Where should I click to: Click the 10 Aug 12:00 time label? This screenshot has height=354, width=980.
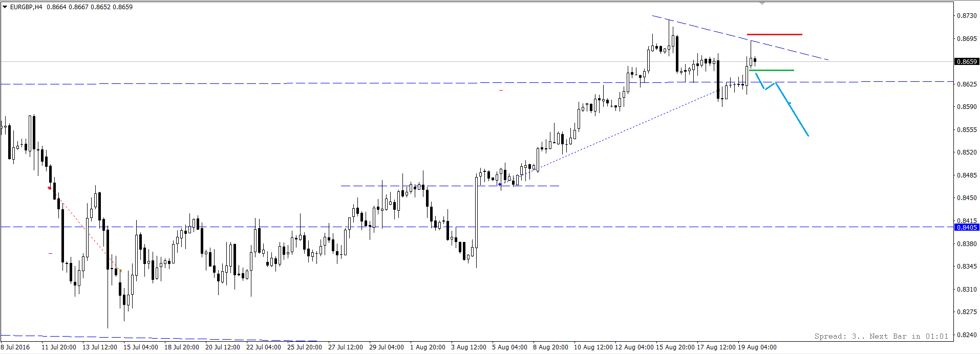pyautogui.click(x=593, y=347)
